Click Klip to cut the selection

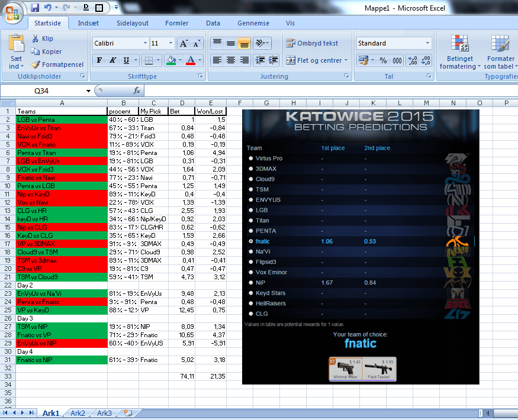coord(43,38)
